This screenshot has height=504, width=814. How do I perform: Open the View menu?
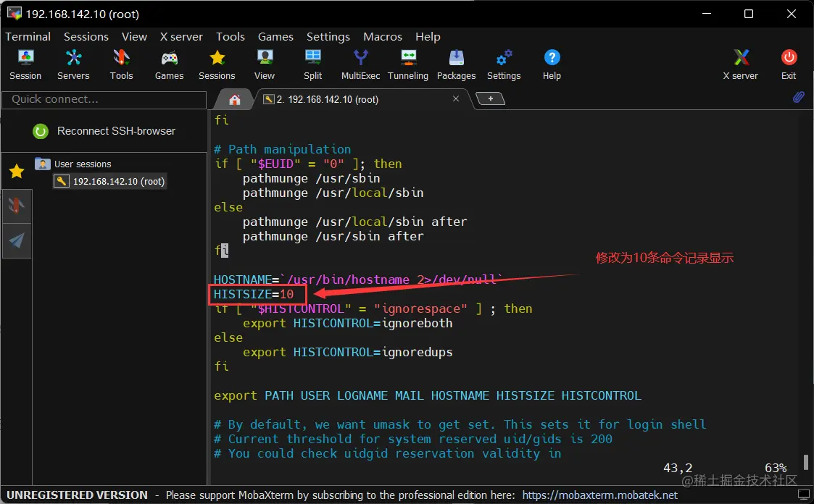[x=134, y=37]
